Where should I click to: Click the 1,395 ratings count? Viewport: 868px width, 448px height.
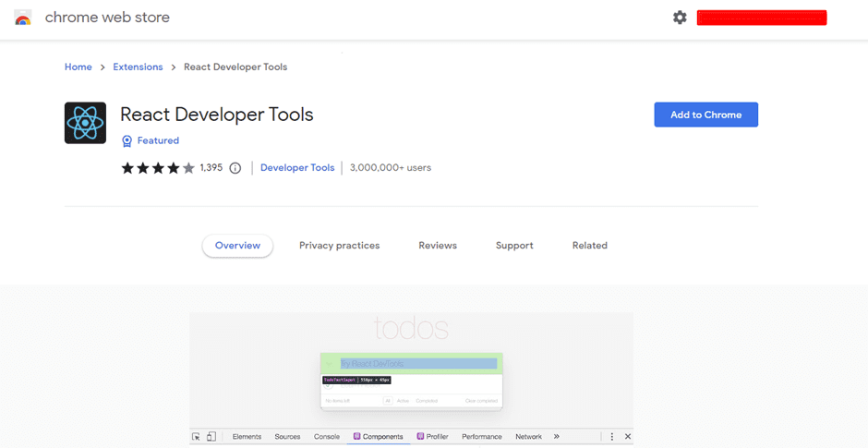[x=211, y=168]
